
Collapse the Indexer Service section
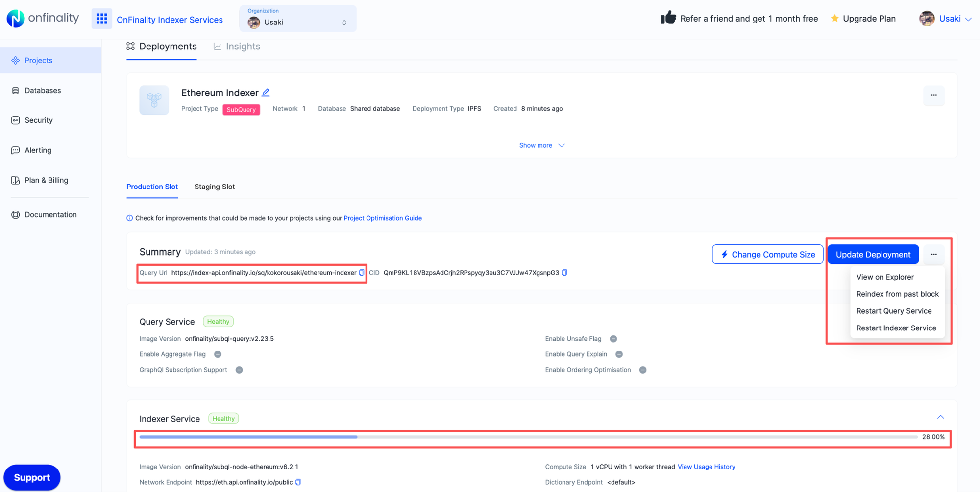[x=940, y=417]
